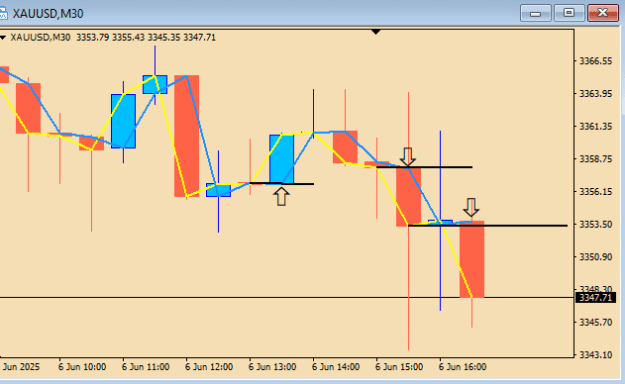Click the 6 Jun 16:00 time axis label
Viewport: 625px width, 384px height.
coord(462,367)
